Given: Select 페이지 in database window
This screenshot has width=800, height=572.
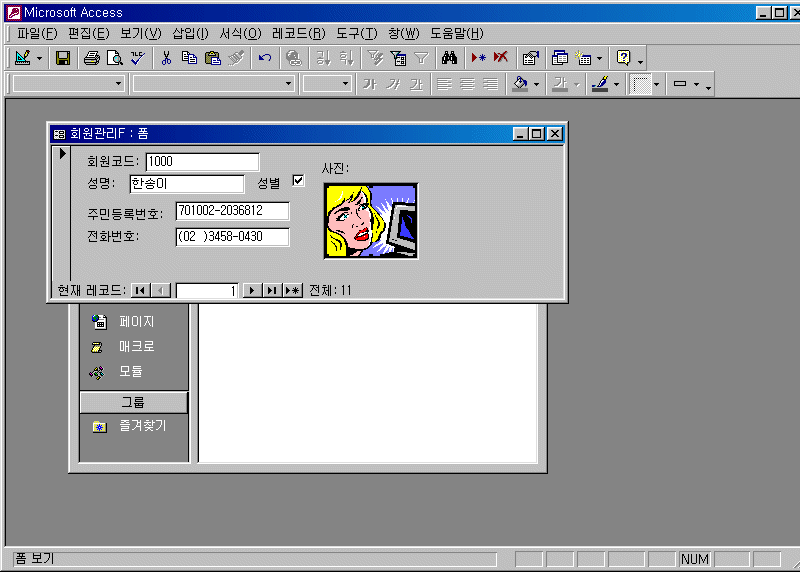Looking at the screenshot, I should [134, 321].
